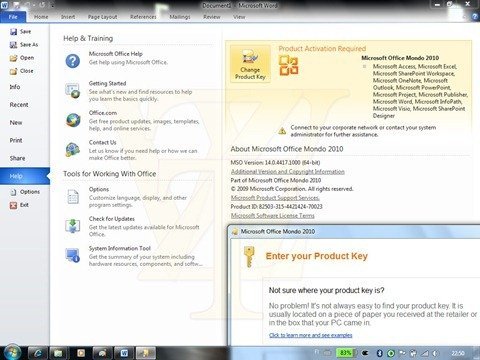Click the learn more and see examples link
This screenshot has height=360, width=480.
311,335
